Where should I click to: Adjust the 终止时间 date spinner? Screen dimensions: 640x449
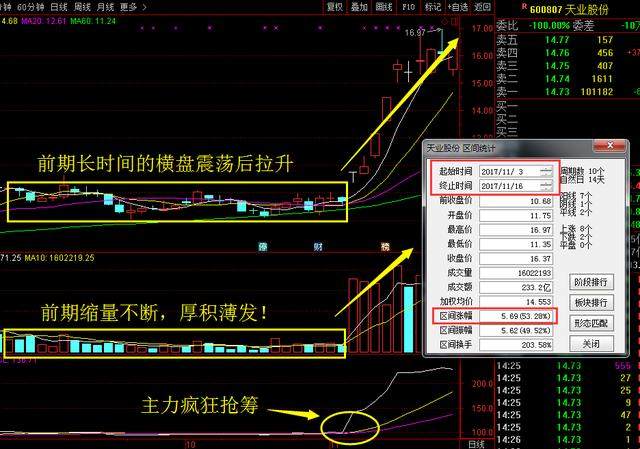click(x=545, y=185)
